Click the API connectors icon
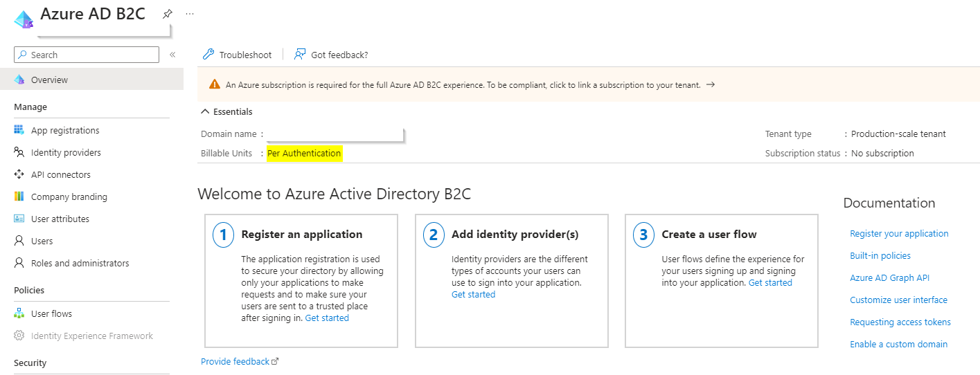This screenshot has width=980, height=375. [x=19, y=174]
